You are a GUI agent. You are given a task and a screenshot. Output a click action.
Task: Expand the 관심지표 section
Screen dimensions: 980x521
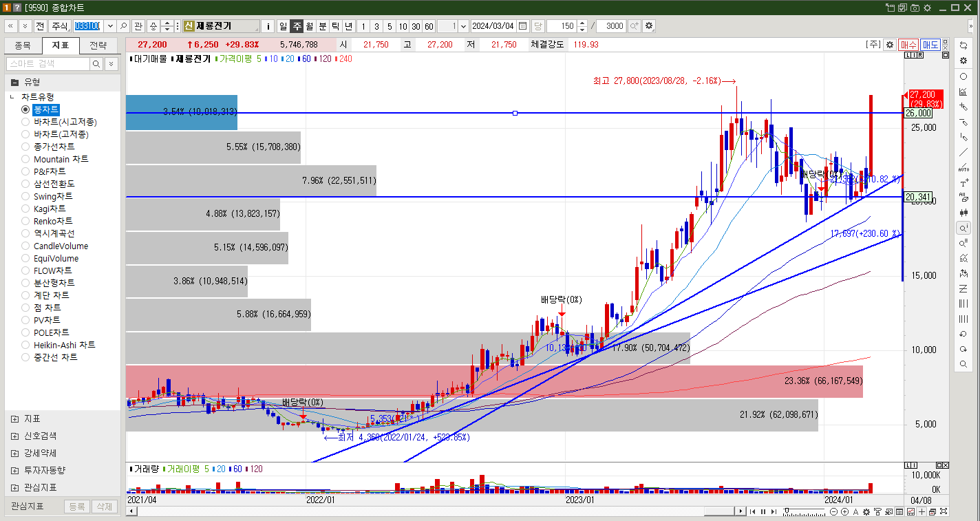[14, 487]
